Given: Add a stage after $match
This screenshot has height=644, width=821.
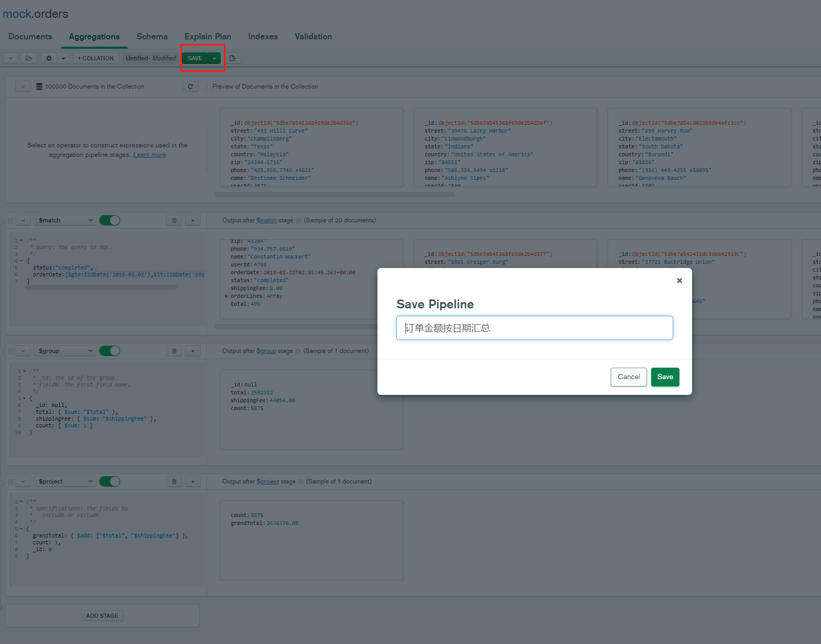Looking at the screenshot, I should click(x=193, y=220).
